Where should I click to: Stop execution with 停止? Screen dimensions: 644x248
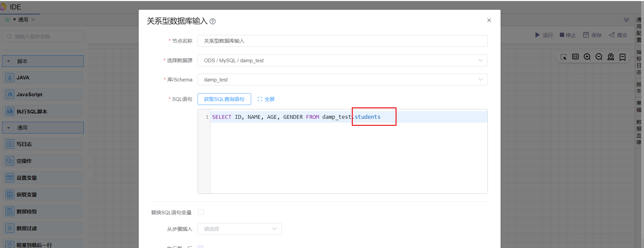point(568,35)
